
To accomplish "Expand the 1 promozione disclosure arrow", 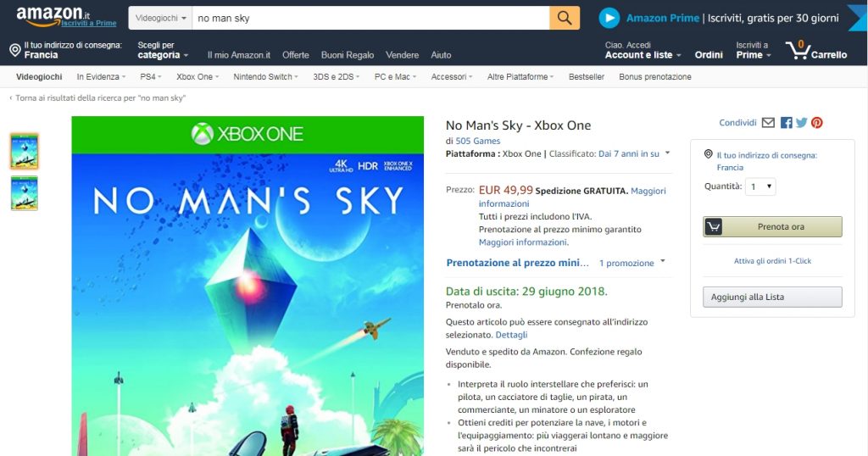I will tap(663, 261).
